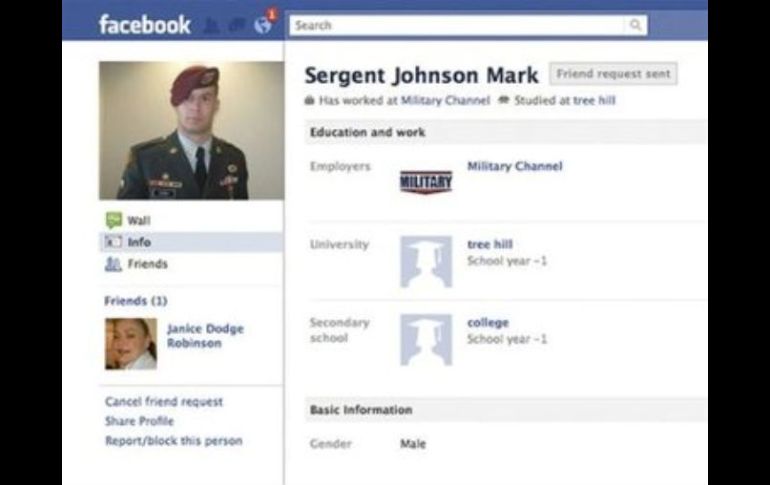Click Report/block this person link
The image size is (770, 485).
[x=174, y=441]
